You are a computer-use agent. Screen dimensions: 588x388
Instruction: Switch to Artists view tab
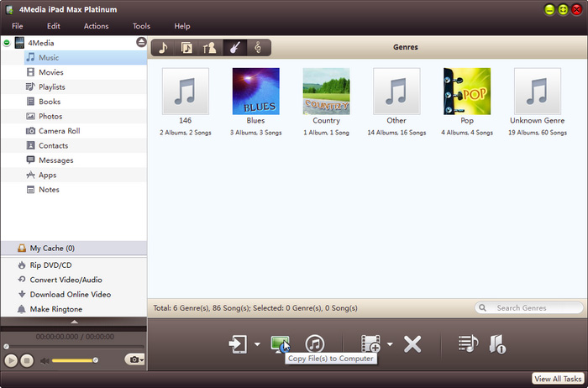[210, 48]
